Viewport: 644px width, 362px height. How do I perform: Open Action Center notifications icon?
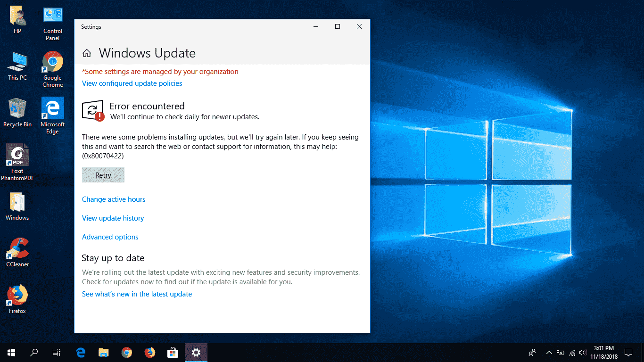(628, 352)
